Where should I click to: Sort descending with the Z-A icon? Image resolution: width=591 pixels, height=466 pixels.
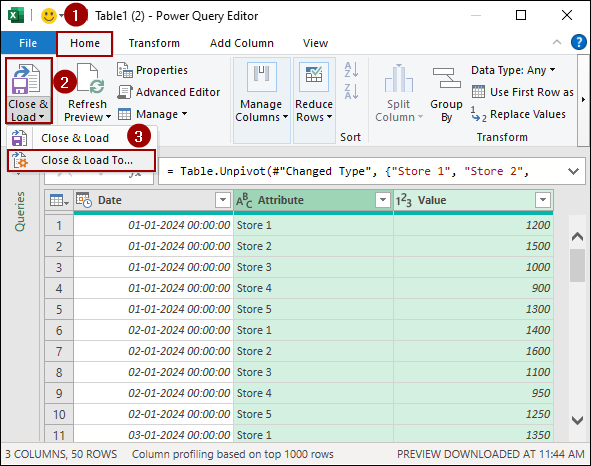[351, 92]
